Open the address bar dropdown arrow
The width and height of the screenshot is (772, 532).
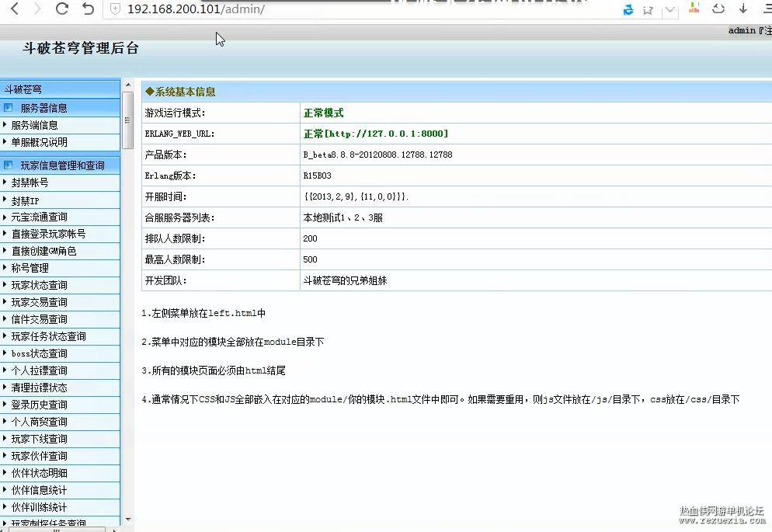[670, 9]
